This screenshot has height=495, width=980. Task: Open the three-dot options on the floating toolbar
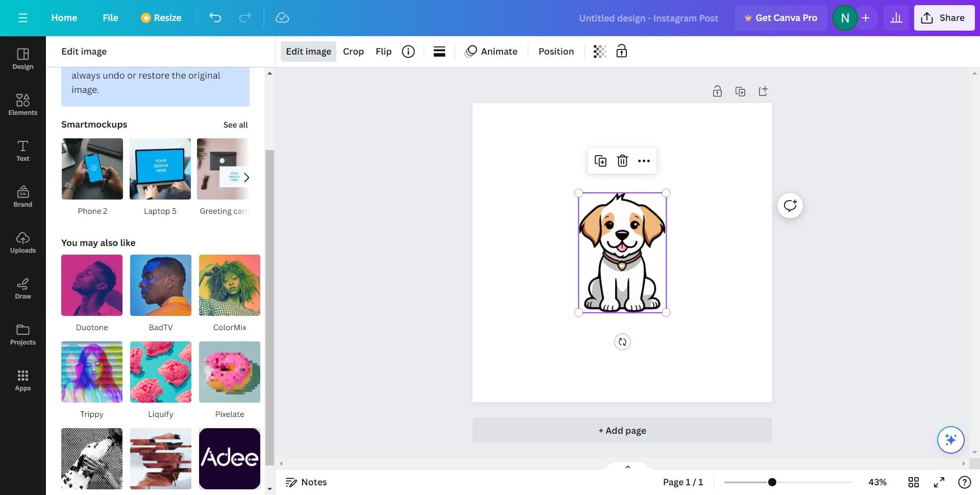(644, 160)
